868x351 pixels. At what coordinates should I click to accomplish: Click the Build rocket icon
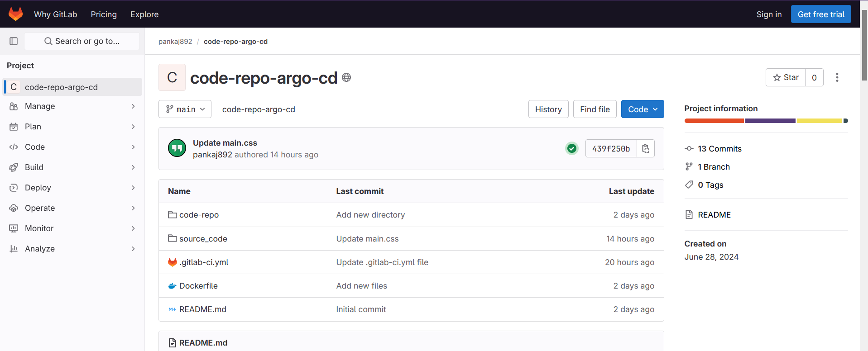[14, 167]
